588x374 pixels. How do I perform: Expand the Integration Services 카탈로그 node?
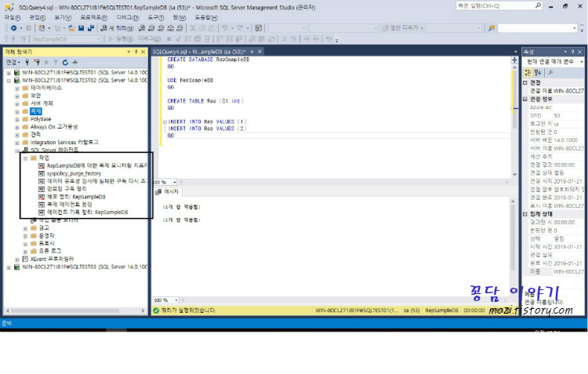(17, 143)
